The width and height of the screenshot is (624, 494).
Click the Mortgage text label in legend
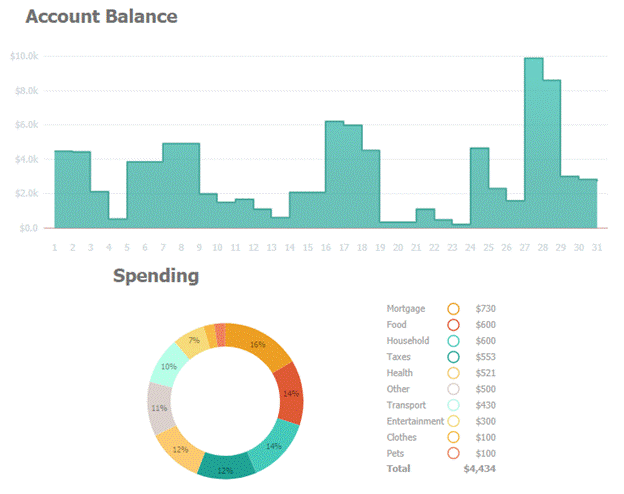404,309
